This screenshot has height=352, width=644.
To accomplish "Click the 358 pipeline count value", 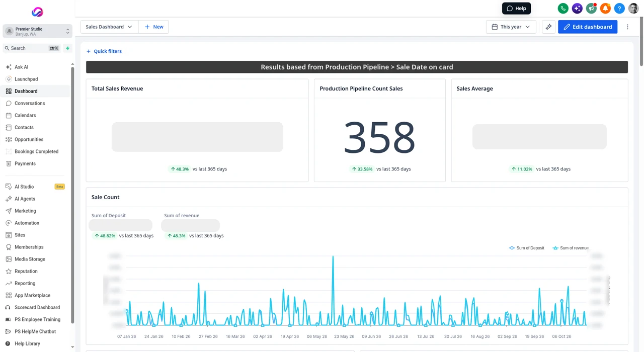I will pos(379,137).
